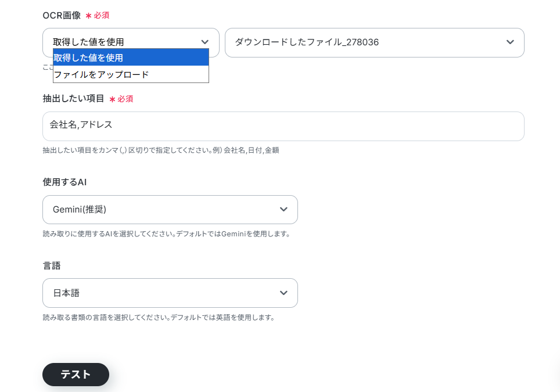Choose 取得した値を使用 highlighted option in list
The height and width of the screenshot is (392, 560).
pyautogui.click(x=131, y=57)
